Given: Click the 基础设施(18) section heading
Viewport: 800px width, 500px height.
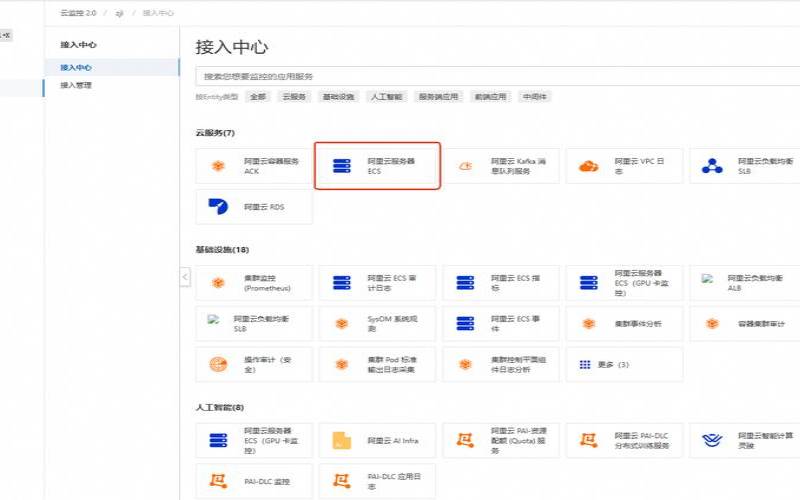Looking at the screenshot, I should click(222, 249).
